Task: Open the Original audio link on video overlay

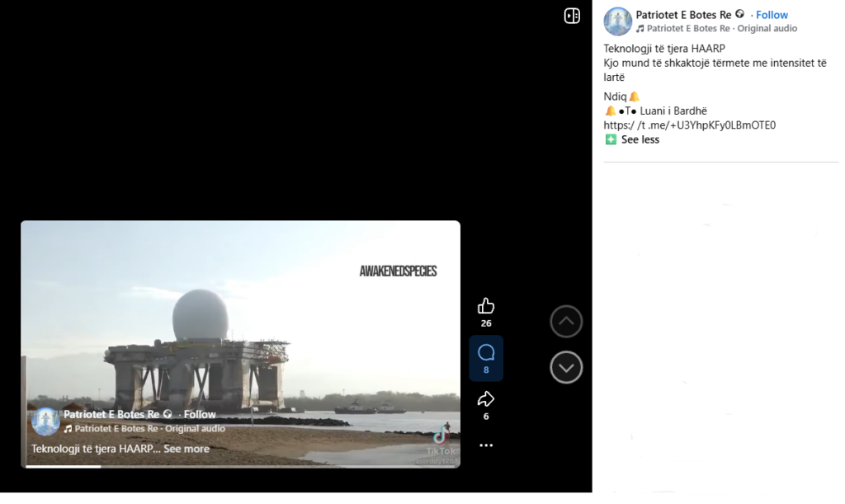Action: pyautogui.click(x=193, y=429)
